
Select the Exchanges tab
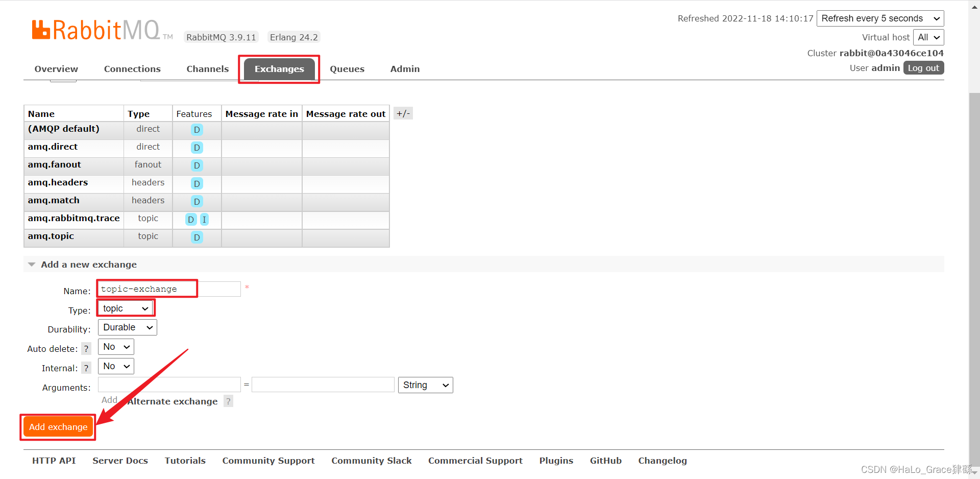(x=279, y=69)
